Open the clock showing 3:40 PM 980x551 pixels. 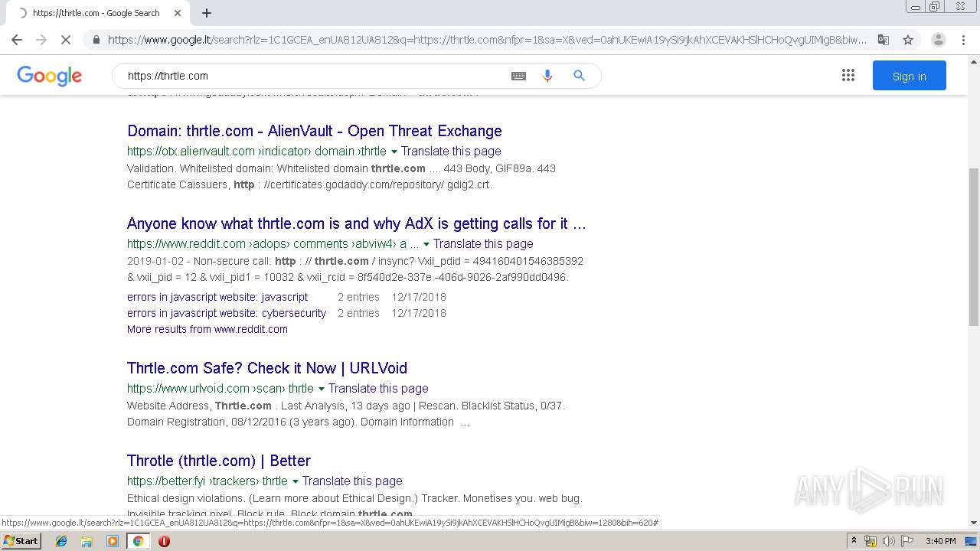pos(940,541)
